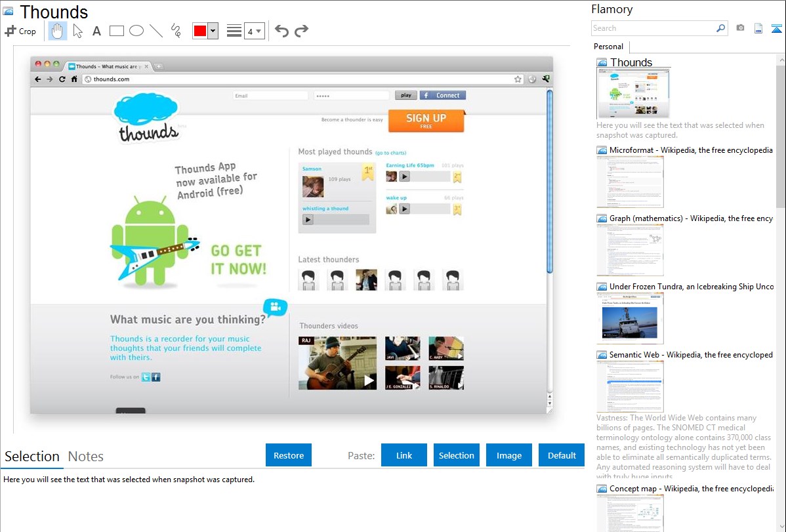Open the Notes tab
Screen dimensions: 786x532
pyautogui.click(x=86, y=457)
